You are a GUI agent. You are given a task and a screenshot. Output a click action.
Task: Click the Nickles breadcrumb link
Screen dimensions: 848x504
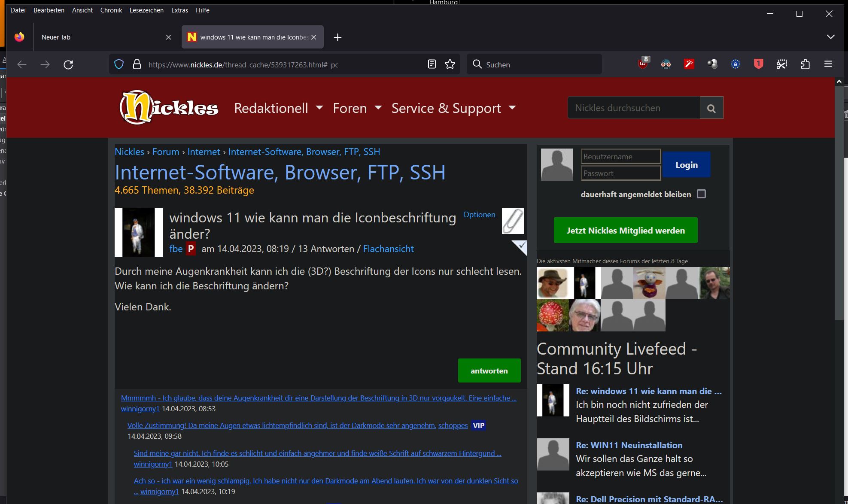(129, 152)
